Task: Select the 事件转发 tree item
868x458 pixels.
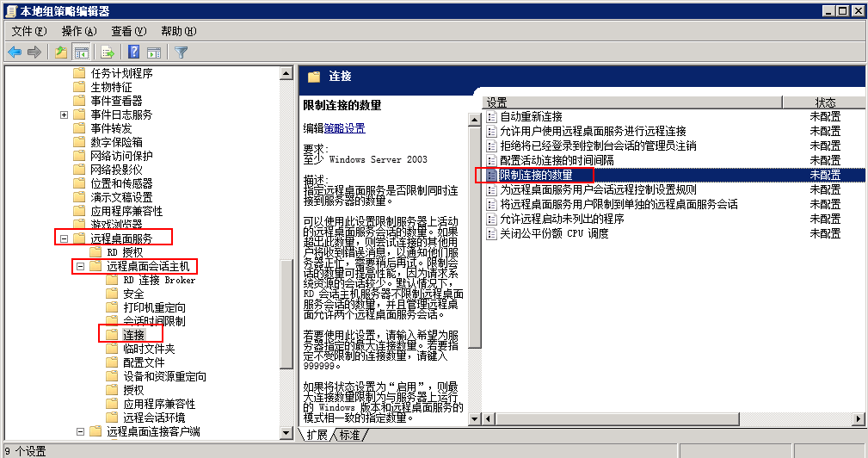Action: tap(111, 128)
